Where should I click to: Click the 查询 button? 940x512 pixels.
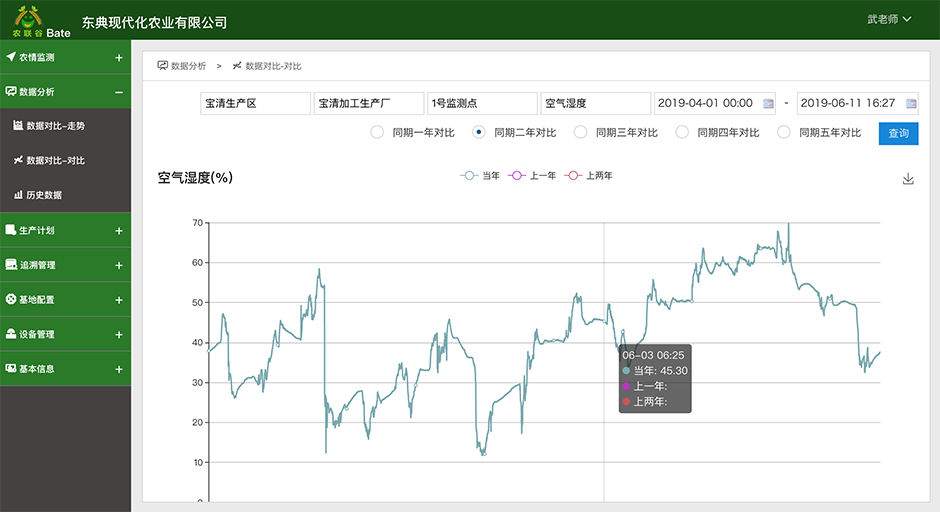(x=897, y=133)
